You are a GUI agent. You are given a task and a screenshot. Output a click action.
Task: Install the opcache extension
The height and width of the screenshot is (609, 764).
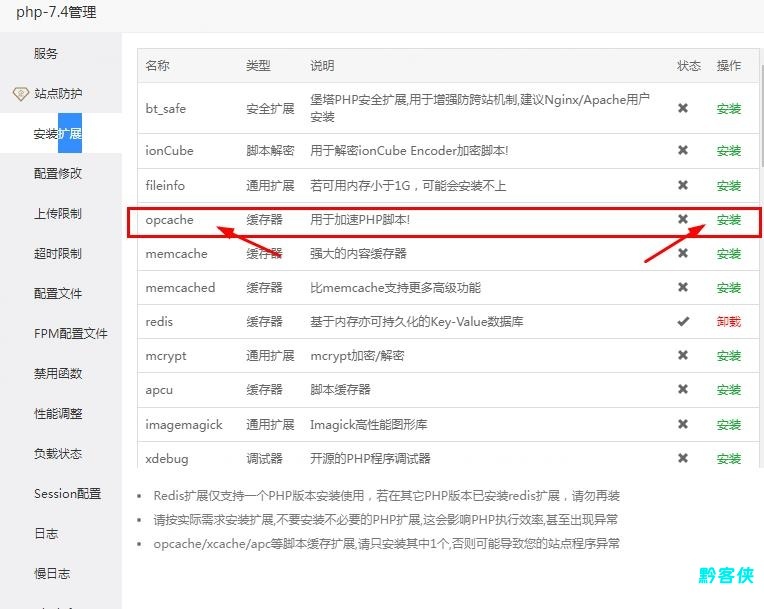pos(728,219)
